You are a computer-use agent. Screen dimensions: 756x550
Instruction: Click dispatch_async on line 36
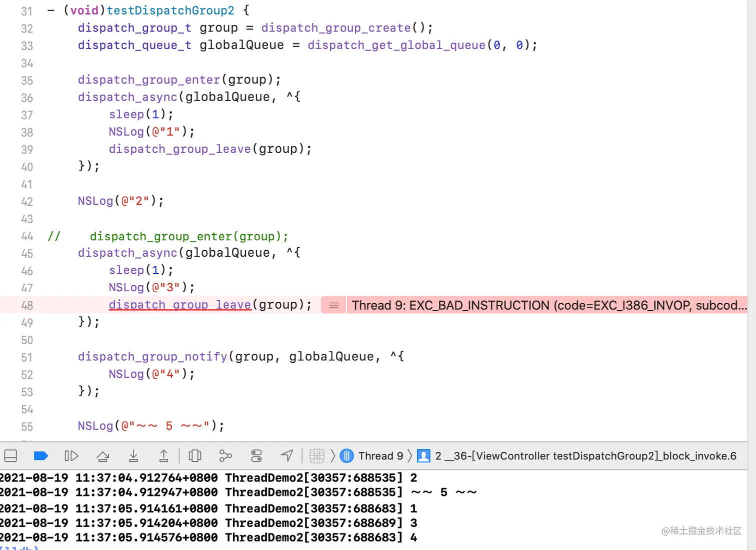click(127, 97)
